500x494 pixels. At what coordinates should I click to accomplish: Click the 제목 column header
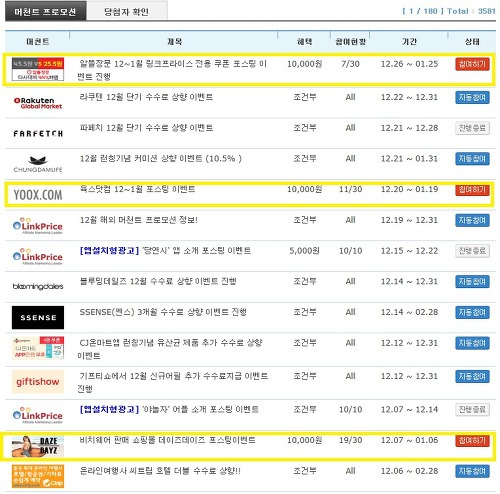pos(174,41)
